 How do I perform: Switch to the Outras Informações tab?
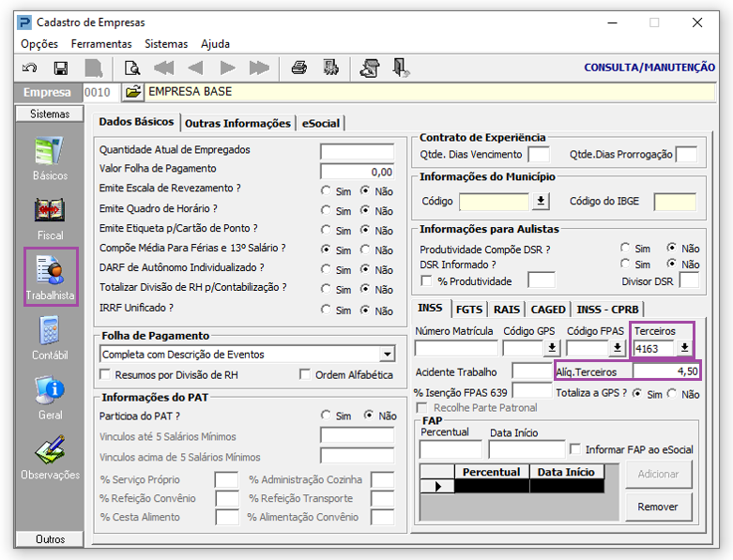[237, 123]
